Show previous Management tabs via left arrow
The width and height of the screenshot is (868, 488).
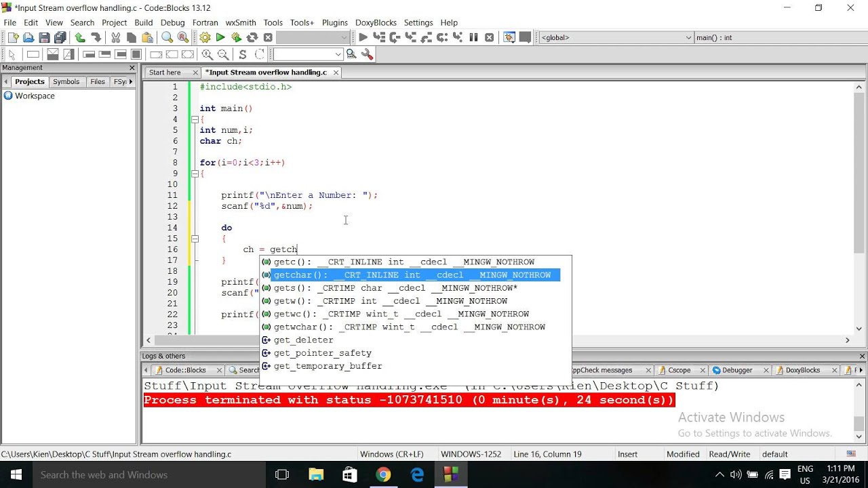(6, 81)
